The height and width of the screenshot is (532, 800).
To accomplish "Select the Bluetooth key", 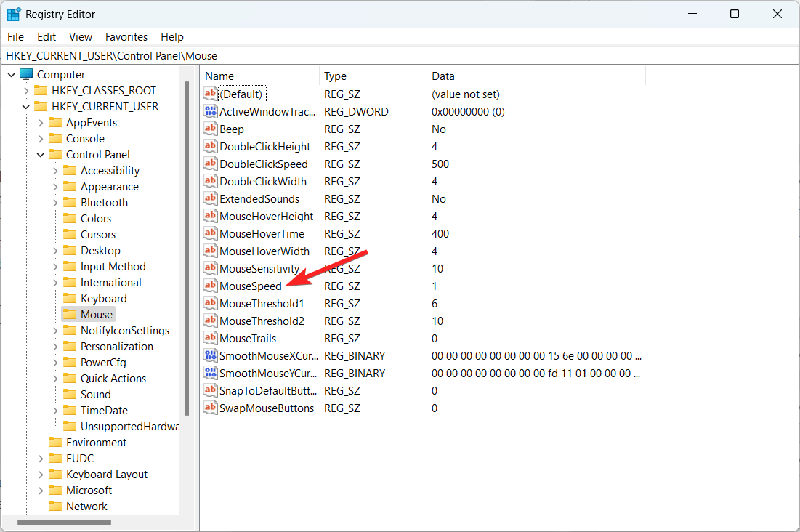I will pyautogui.click(x=104, y=203).
